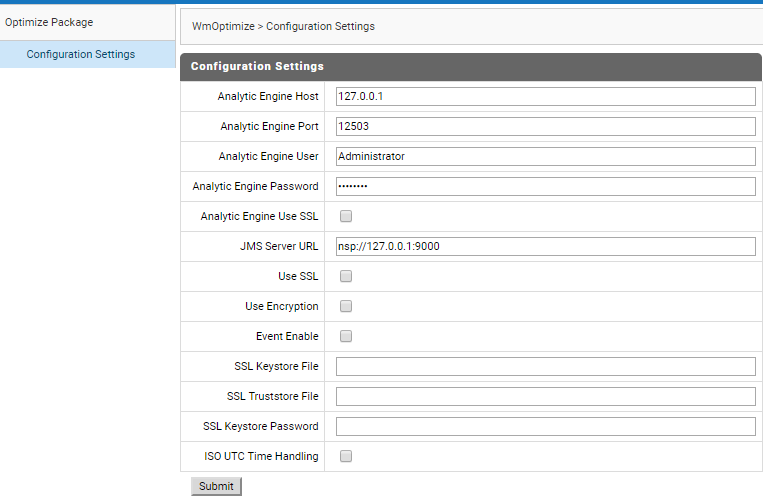Viewport: 763px width, 504px height.
Task: Click the WmOptimize breadcrumb text
Action: 223,26
